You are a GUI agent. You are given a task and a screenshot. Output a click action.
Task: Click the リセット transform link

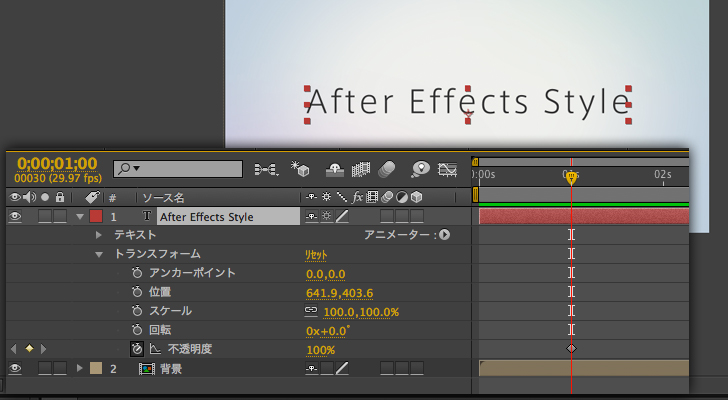(316, 255)
